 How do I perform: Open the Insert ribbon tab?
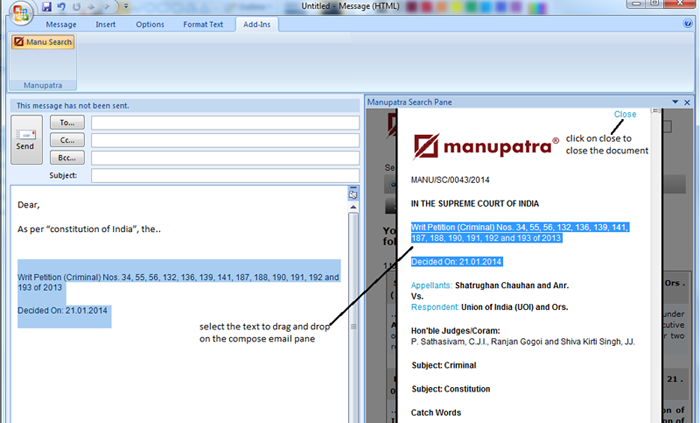(105, 23)
